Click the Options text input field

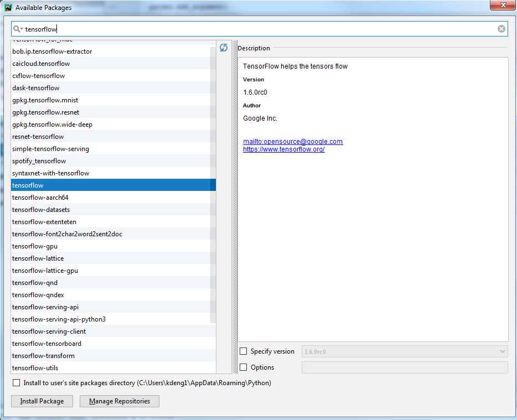405,367
